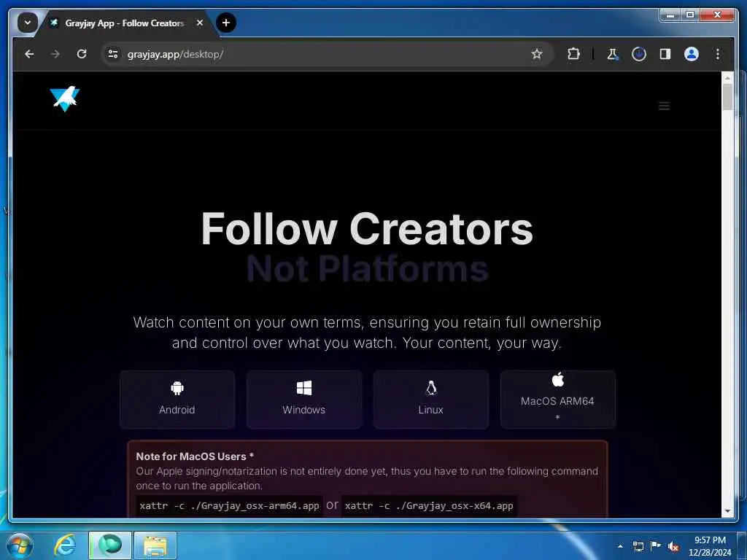This screenshot has height=560, width=747.
Task: Open the Windows Start menu
Action: click(x=20, y=545)
